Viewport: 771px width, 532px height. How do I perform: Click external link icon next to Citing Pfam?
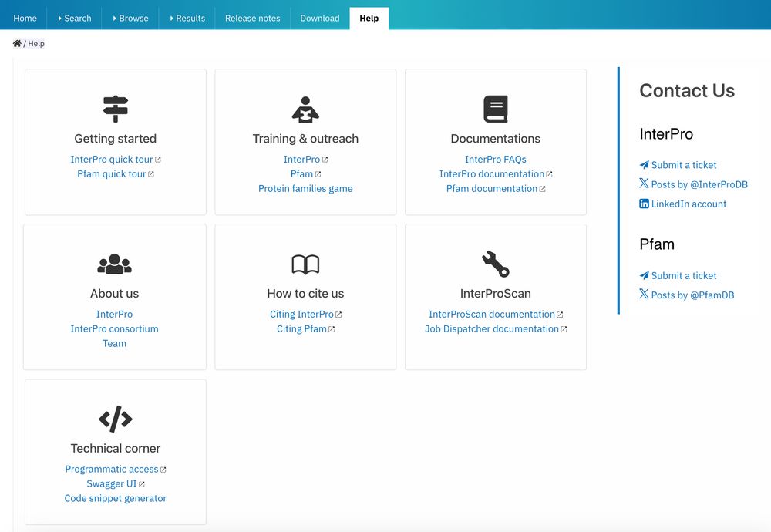(332, 329)
